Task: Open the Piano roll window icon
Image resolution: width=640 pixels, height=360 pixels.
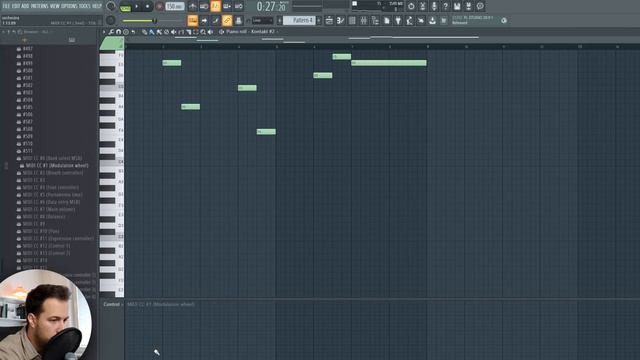Action: [x=340, y=20]
